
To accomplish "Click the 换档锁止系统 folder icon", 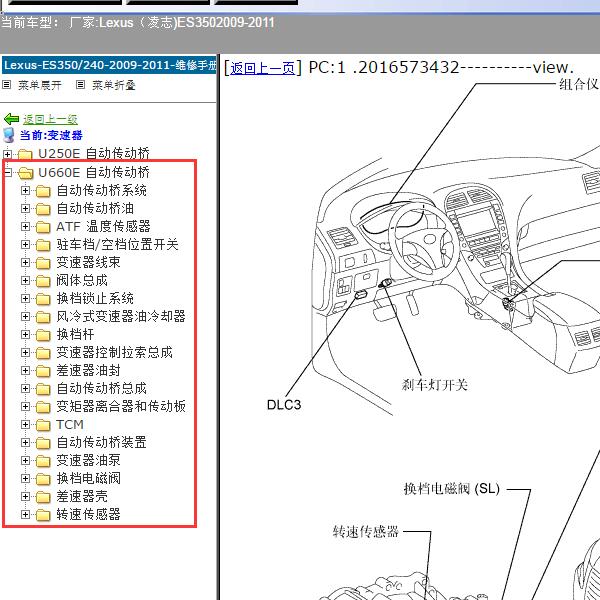I will point(43,298).
